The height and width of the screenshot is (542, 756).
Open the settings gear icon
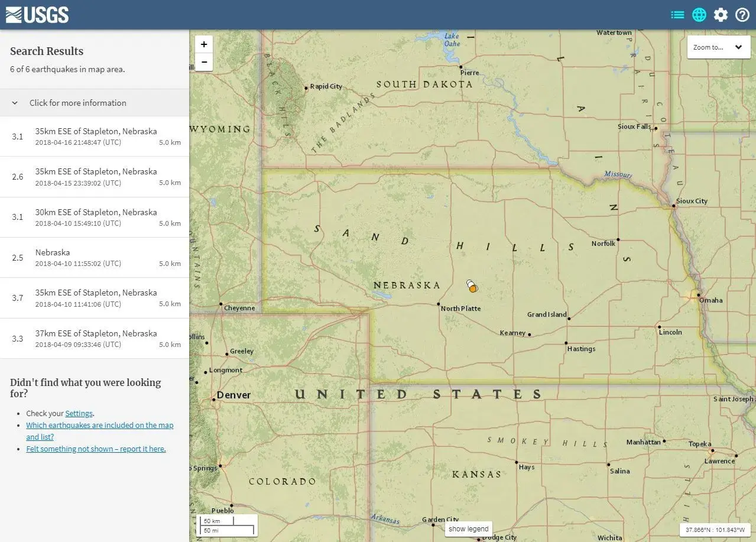tap(721, 14)
